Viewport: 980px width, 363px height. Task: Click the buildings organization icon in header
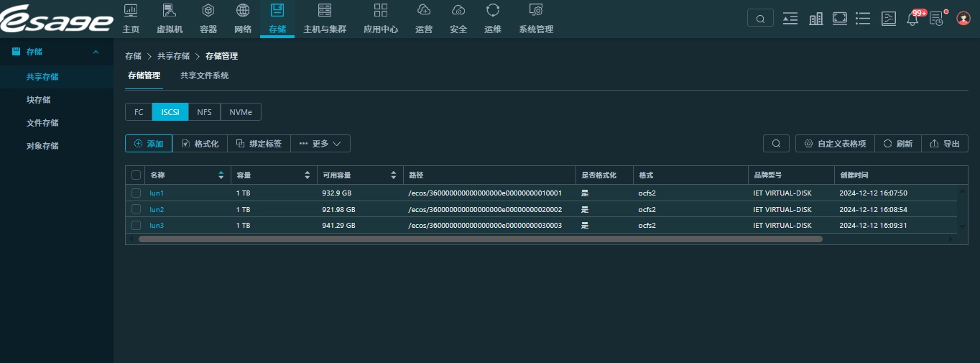[x=816, y=19]
